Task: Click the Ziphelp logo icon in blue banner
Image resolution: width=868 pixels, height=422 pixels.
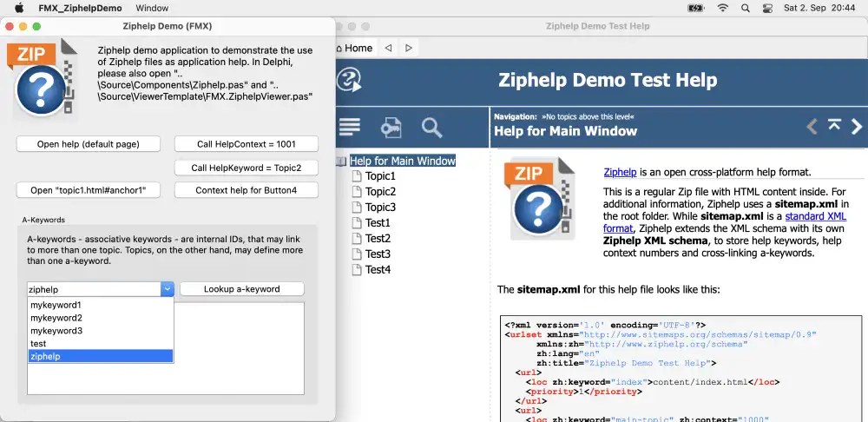Action: 349,80
